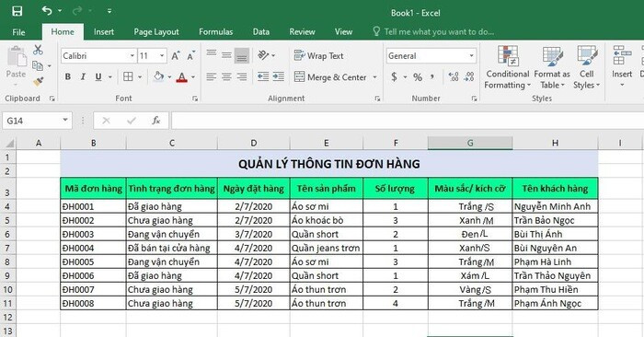Select cell containing ĐH0004
Image resolution: width=644 pixels, height=337 pixels.
93,248
